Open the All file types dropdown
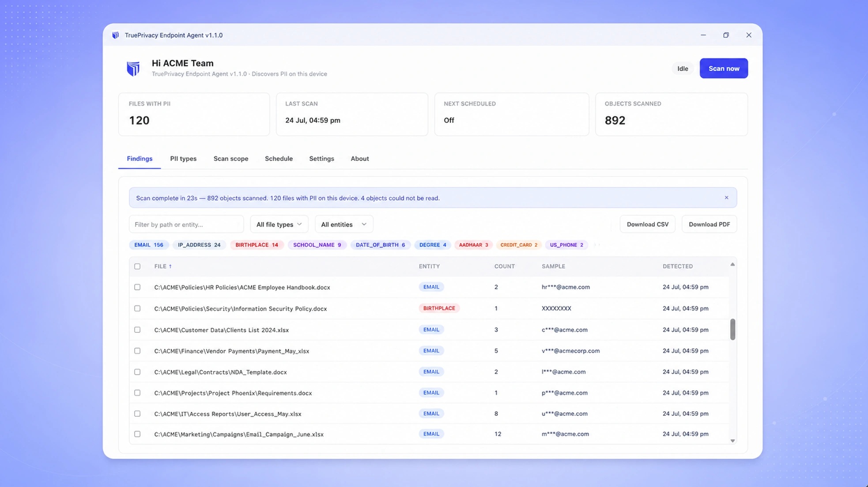This screenshot has width=868, height=487. click(x=279, y=224)
